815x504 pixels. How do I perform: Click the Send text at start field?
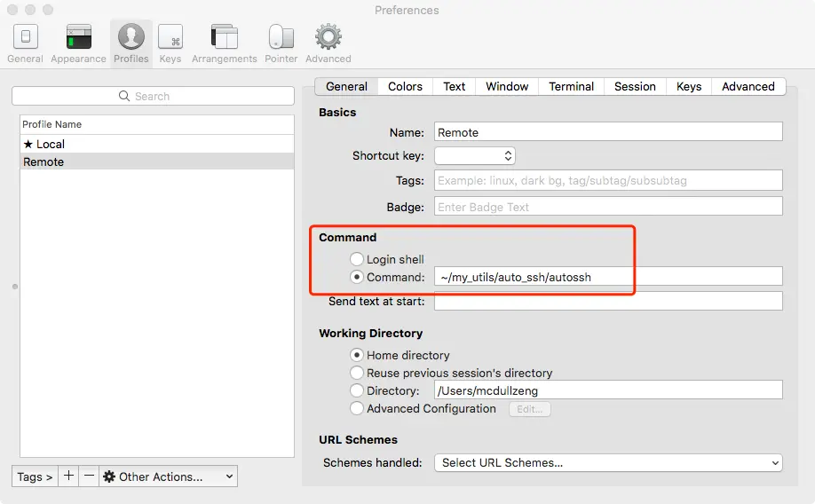[608, 301]
